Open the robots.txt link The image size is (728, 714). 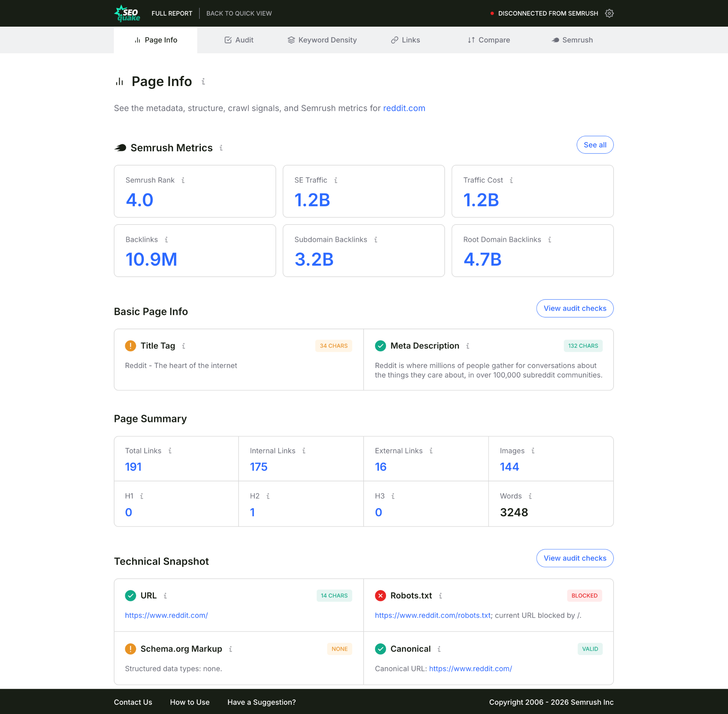[x=433, y=615]
